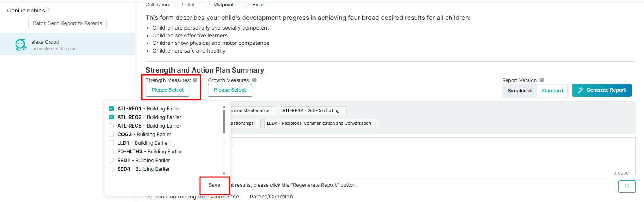Open Growth Measures Please Select dropdown
This screenshot has height=202, width=644.
tap(230, 90)
